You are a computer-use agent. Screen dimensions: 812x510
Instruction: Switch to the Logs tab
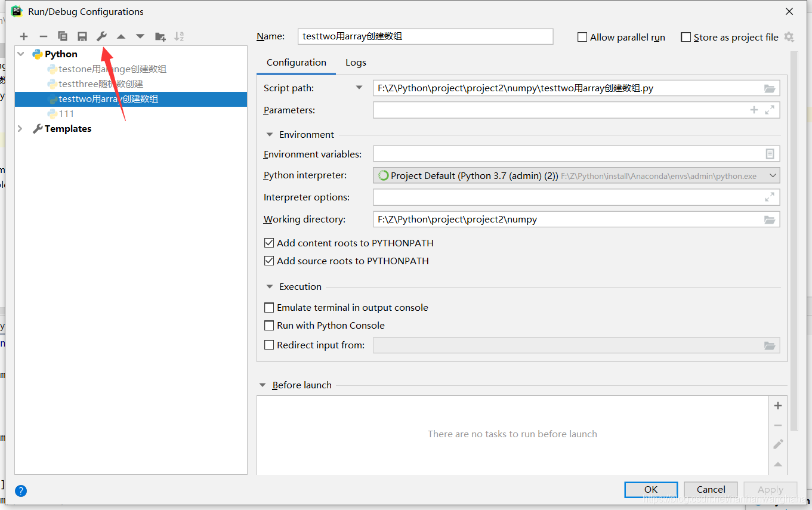tap(356, 63)
